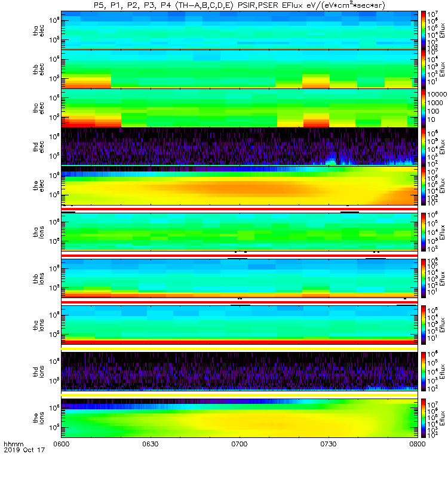Click the Eflux label beside the ions color bar
This screenshot has width=448, height=478.
pyautogui.click(x=443, y=418)
